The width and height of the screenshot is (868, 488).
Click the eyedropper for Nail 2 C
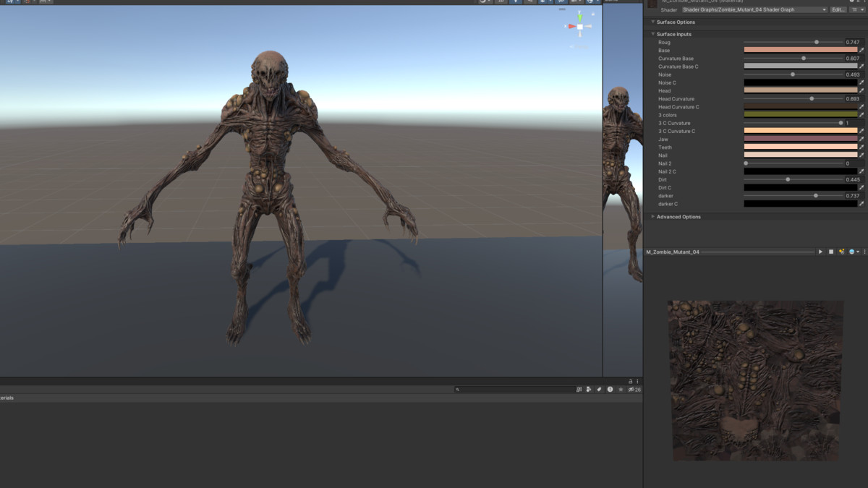tap(861, 171)
